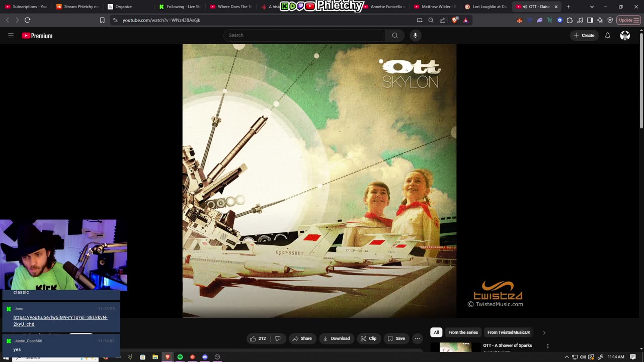Reload the page in the browser
Viewport: 644px width, 362px height.
point(27,20)
